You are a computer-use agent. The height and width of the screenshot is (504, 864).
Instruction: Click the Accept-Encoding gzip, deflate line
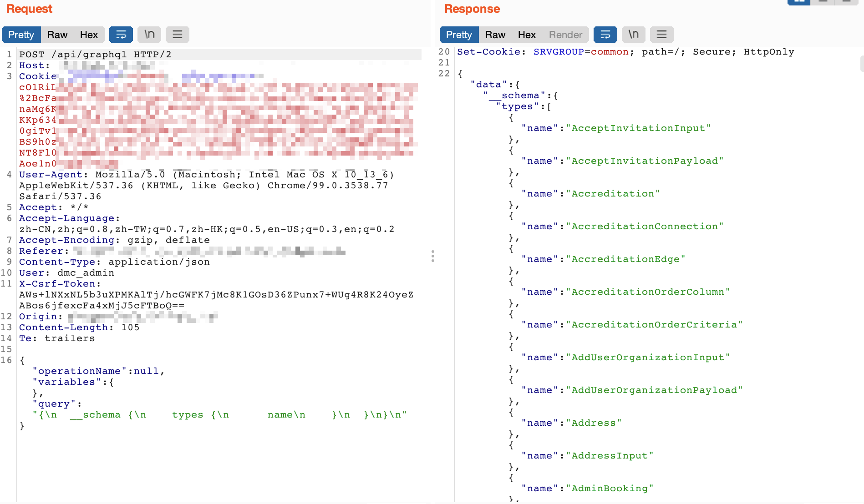click(x=114, y=240)
